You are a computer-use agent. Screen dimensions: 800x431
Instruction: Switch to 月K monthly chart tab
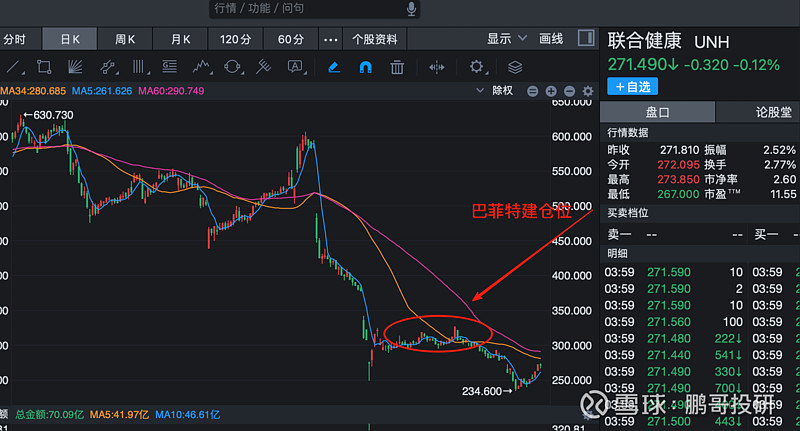tap(181, 39)
